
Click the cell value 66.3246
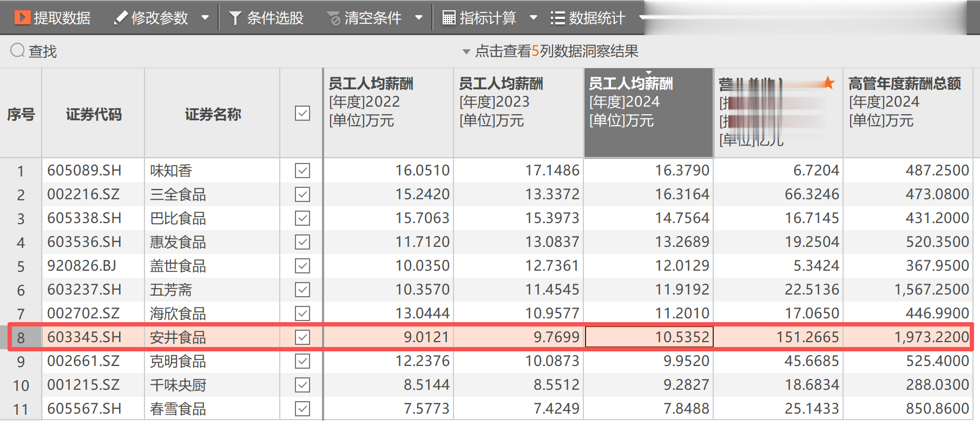[x=812, y=194]
